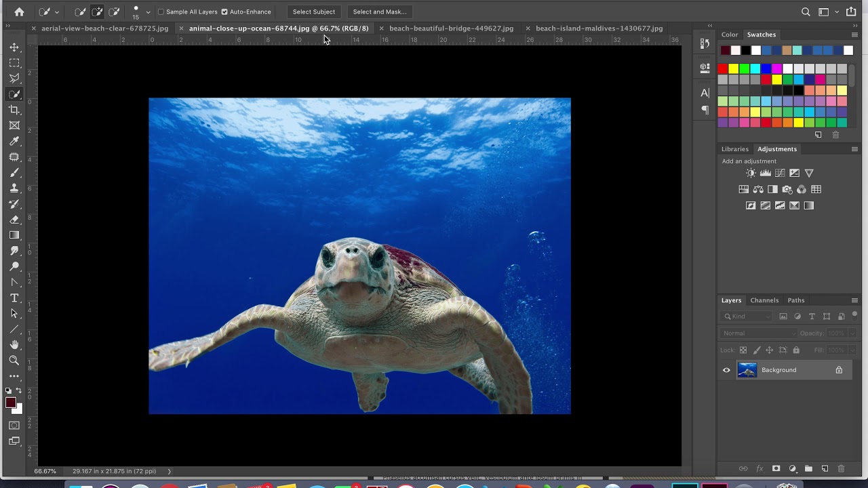Image resolution: width=868 pixels, height=488 pixels.
Task: Open the Channels tab
Action: (764, 300)
